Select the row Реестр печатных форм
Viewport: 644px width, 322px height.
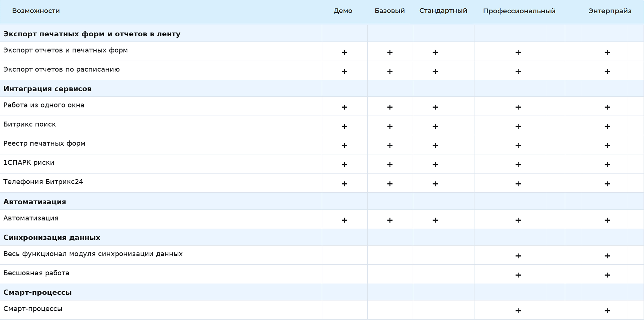(322, 145)
